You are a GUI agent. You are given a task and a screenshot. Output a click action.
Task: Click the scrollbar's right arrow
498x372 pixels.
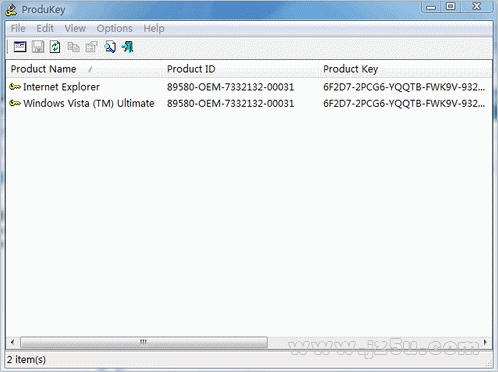tap(485, 342)
